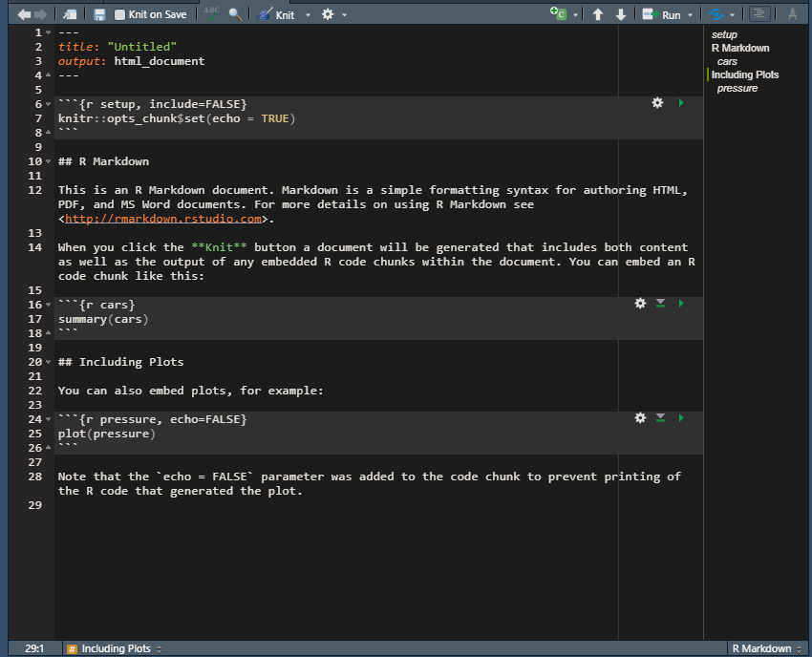Switch to visual markdown editor
Screen dimensions: 812x657
[792, 14]
